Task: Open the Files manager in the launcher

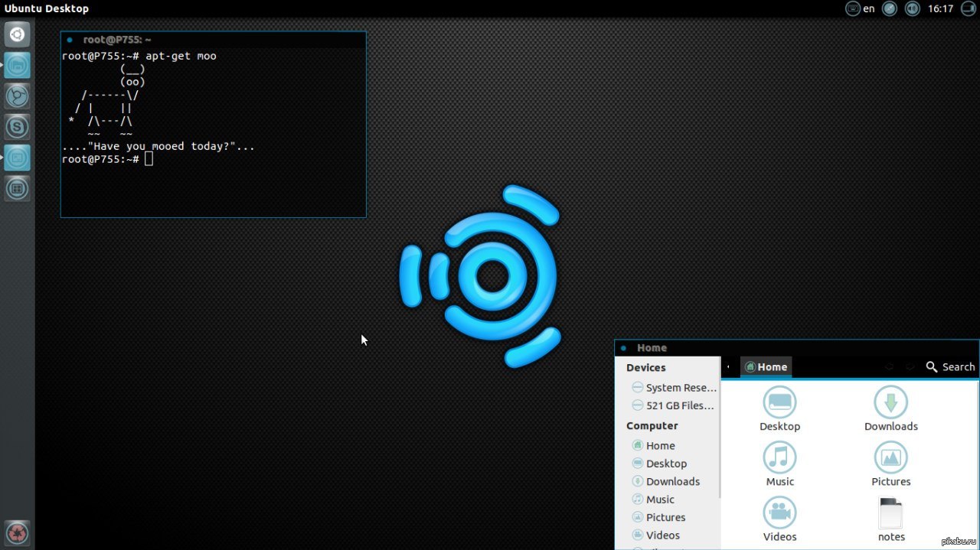Action: point(17,65)
